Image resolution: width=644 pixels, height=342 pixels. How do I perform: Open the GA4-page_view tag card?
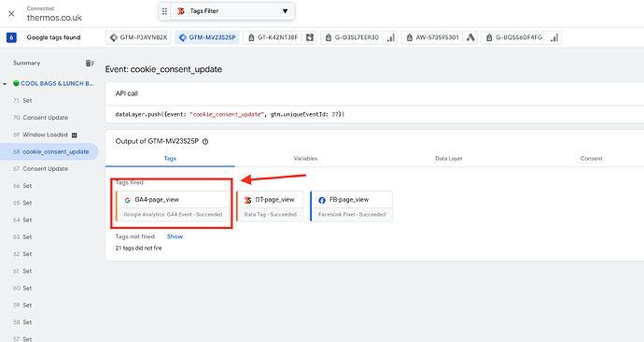(x=173, y=207)
